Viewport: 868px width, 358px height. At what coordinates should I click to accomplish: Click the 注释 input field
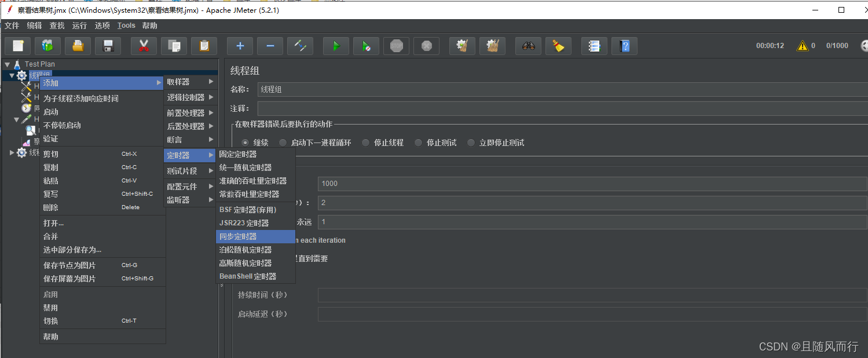coord(562,108)
